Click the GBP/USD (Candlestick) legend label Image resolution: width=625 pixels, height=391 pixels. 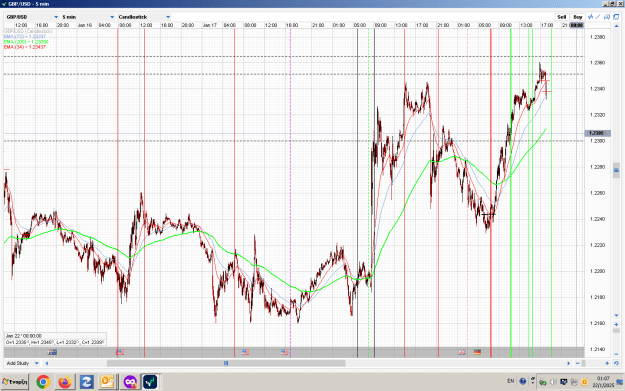pyautogui.click(x=28, y=31)
